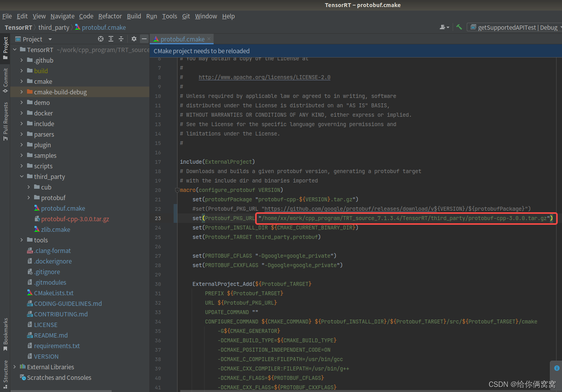The width and height of the screenshot is (562, 392).
Task: Click the fold marker at macro line 20
Action: click(x=177, y=190)
